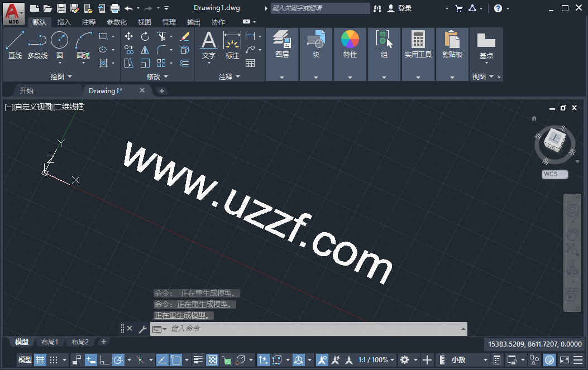
Task: Toggle object snap in the status bar
Action: point(175,360)
